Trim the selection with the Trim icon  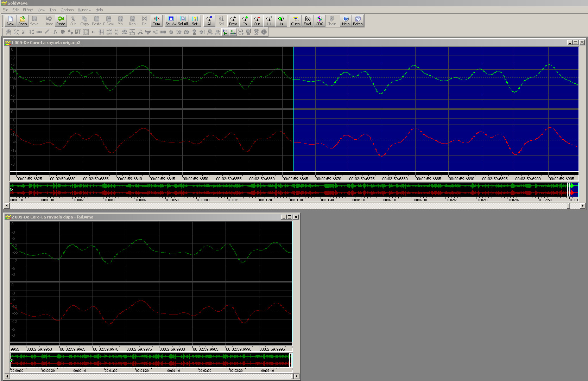click(157, 21)
